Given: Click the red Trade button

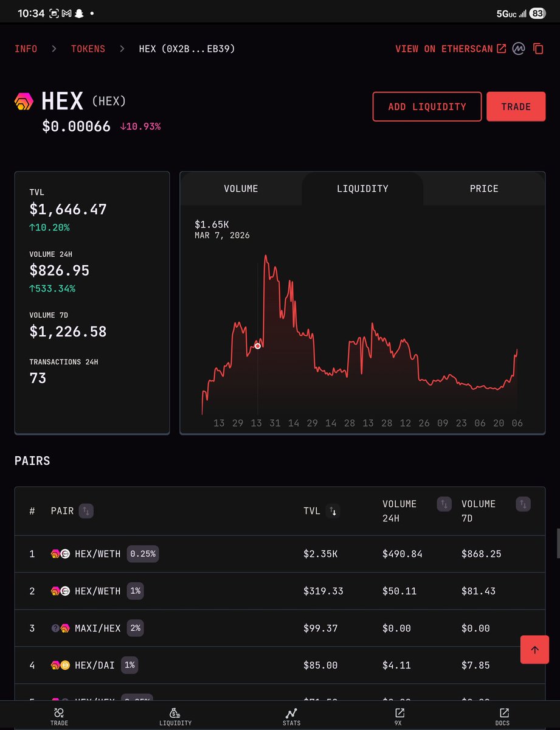Looking at the screenshot, I should coord(516,106).
